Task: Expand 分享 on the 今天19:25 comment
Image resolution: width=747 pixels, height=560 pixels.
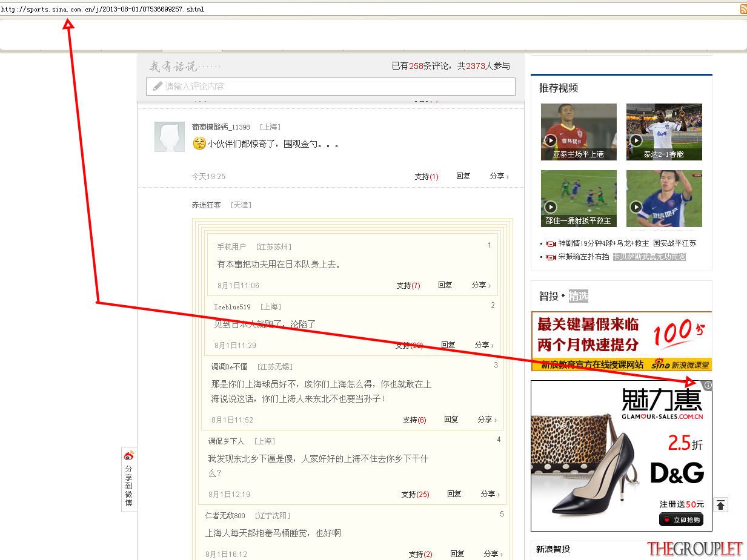Action: (x=499, y=176)
